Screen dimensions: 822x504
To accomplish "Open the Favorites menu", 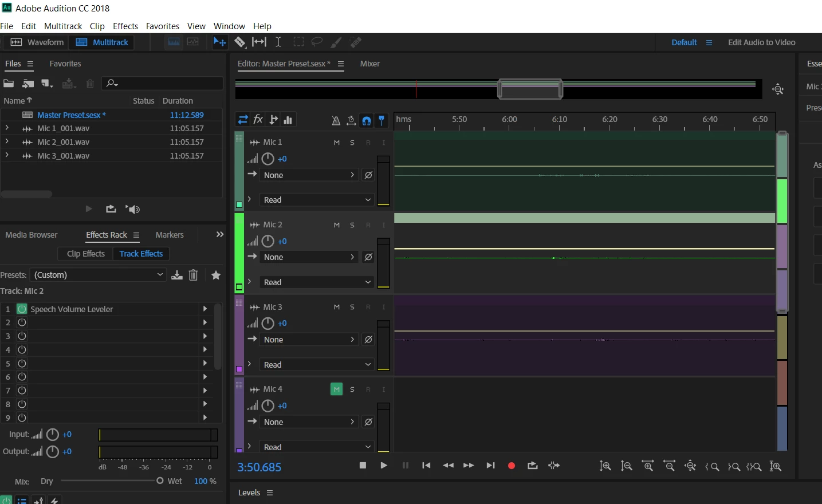I will [x=163, y=26].
